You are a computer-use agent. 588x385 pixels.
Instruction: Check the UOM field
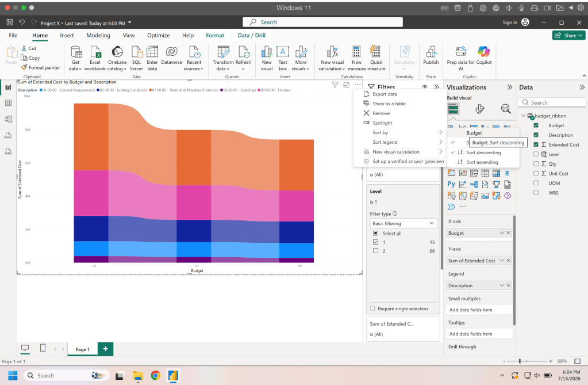(x=536, y=183)
